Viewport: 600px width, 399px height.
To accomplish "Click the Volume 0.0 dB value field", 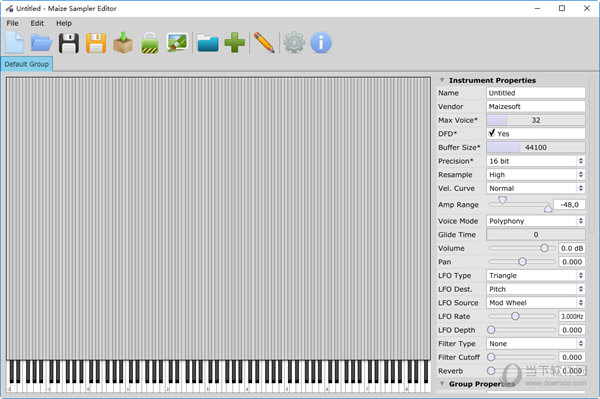I will click(572, 248).
